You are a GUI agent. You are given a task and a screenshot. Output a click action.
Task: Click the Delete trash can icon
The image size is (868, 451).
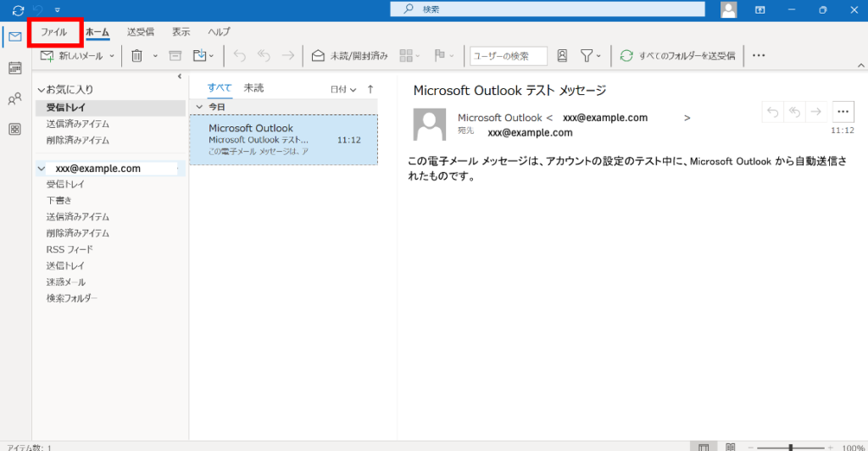(x=136, y=56)
